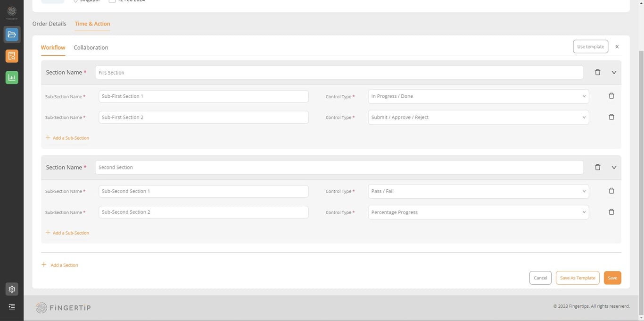
Task: Delete Sub-Second Section 2 row
Action: [611, 212]
